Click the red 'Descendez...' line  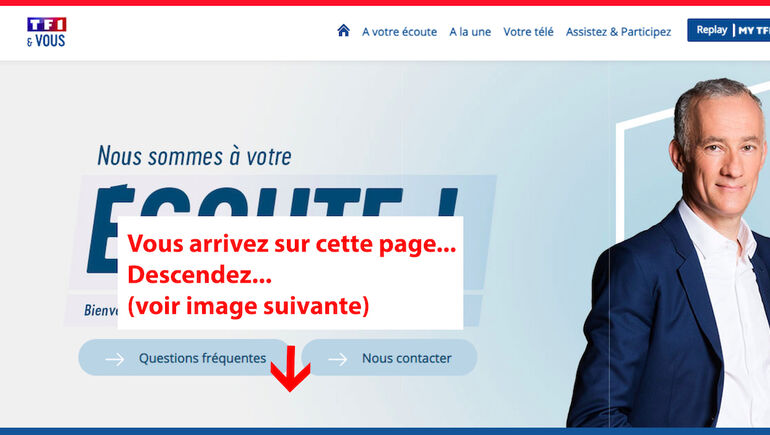pyautogui.click(x=199, y=275)
